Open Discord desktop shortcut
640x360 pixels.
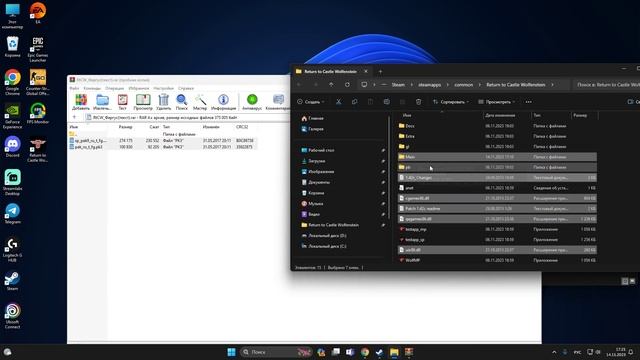[13, 147]
